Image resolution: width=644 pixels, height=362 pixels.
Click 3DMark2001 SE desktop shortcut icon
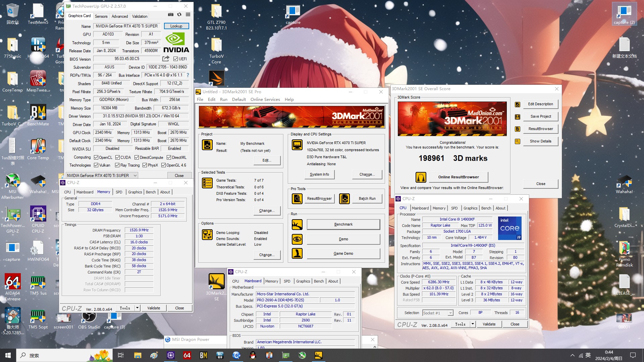pos(216,287)
